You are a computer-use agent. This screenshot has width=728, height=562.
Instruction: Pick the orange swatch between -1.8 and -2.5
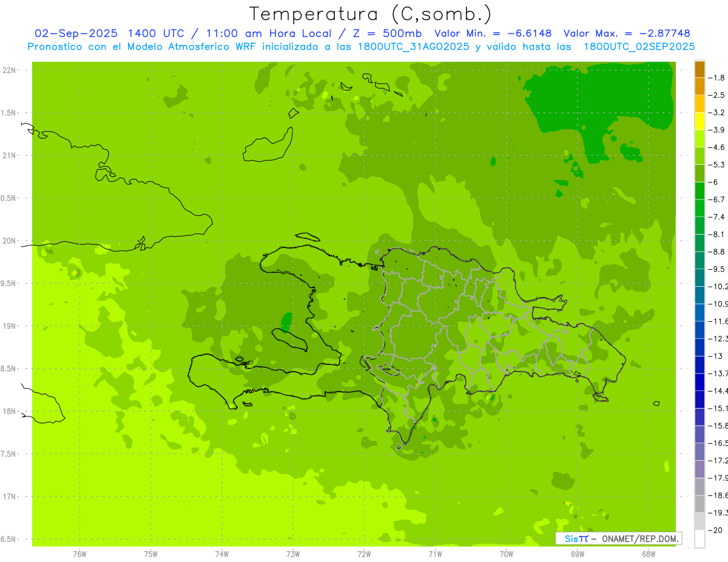[699, 86]
